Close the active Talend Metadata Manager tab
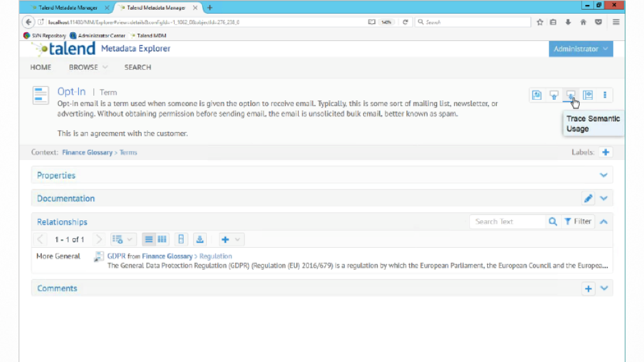Viewport: 644px width, 362px height. point(195,8)
